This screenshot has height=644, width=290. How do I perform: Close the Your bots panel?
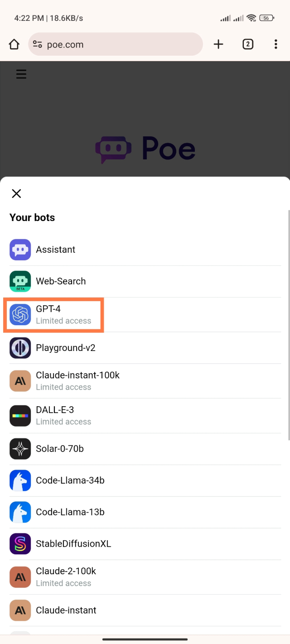tap(16, 194)
